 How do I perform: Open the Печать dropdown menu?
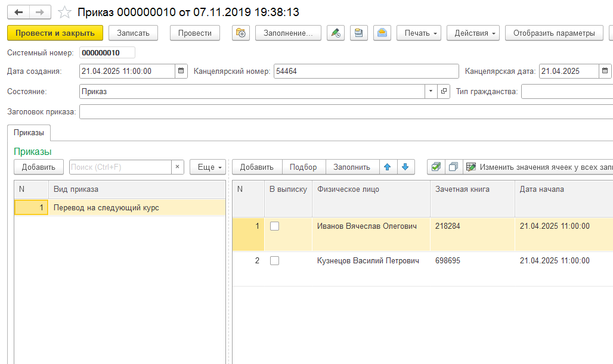[x=419, y=33]
